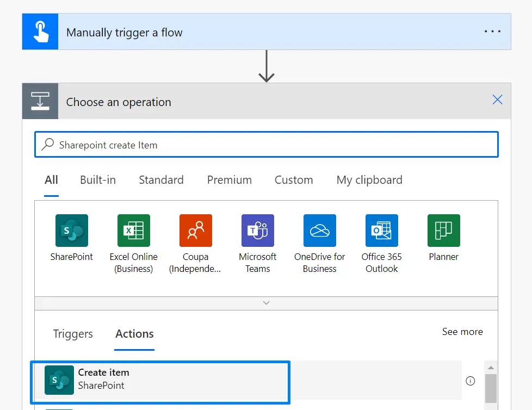This screenshot has height=410, width=532.
Task: Click the Manually trigger a flow title
Action: (124, 33)
